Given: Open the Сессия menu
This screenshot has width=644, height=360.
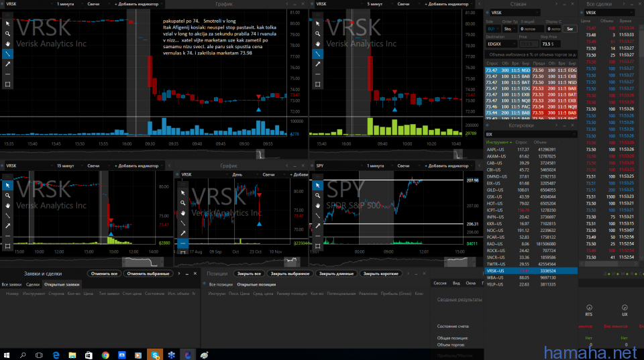Looking at the screenshot, I should 440,283.
